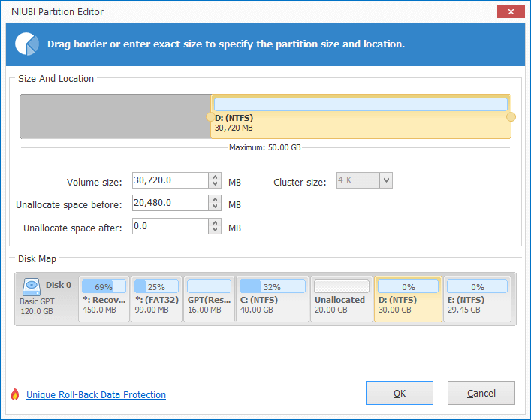Click the Cluster size label
This screenshot has height=420, width=531.
click(300, 183)
